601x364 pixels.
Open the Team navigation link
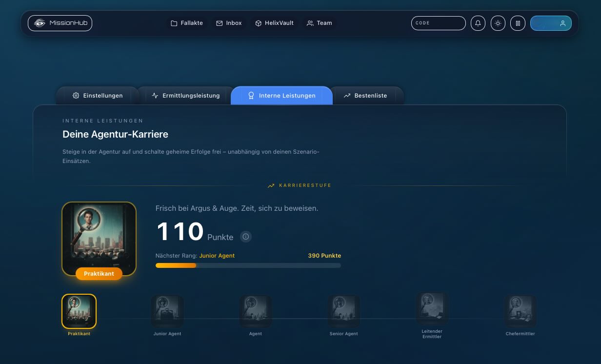click(319, 23)
